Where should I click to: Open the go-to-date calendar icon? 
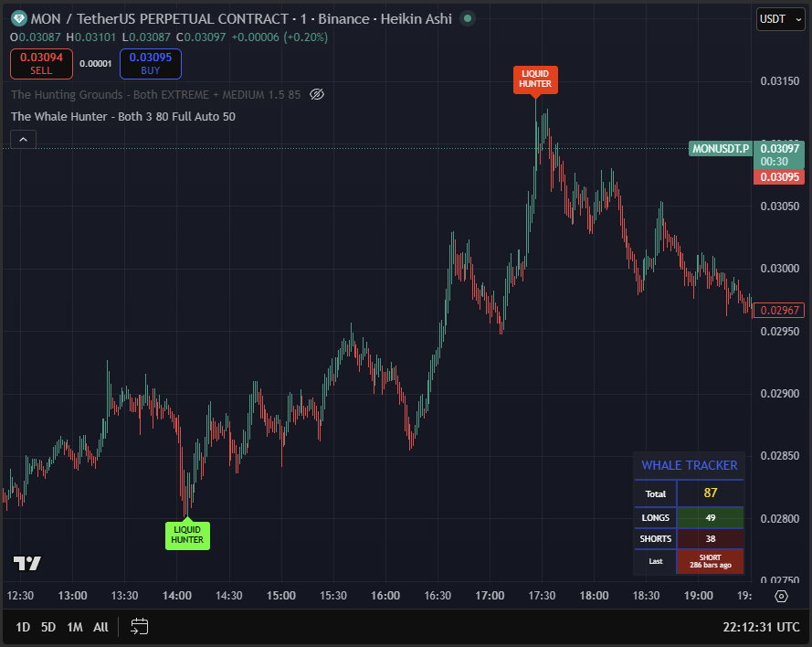pyautogui.click(x=139, y=628)
